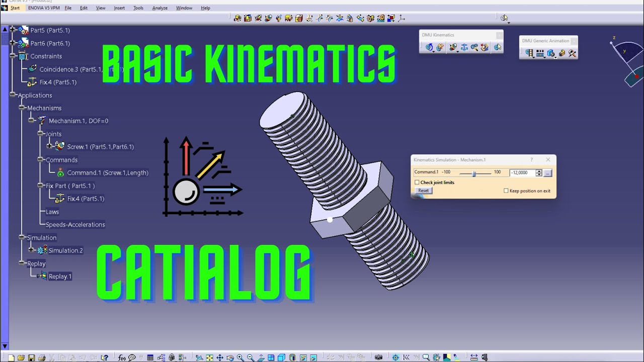Click the What's This help cursor icon
The width and height of the screenshot is (644, 362).
(x=104, y=358)
